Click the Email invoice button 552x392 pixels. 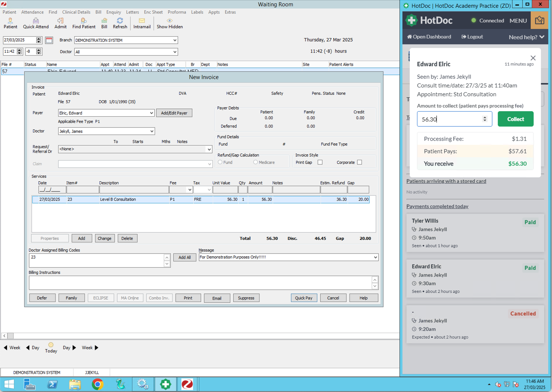point(217,298)
